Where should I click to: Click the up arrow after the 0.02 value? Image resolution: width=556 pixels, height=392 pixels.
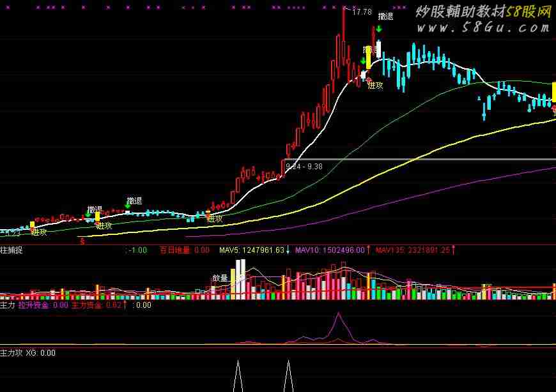125,305
